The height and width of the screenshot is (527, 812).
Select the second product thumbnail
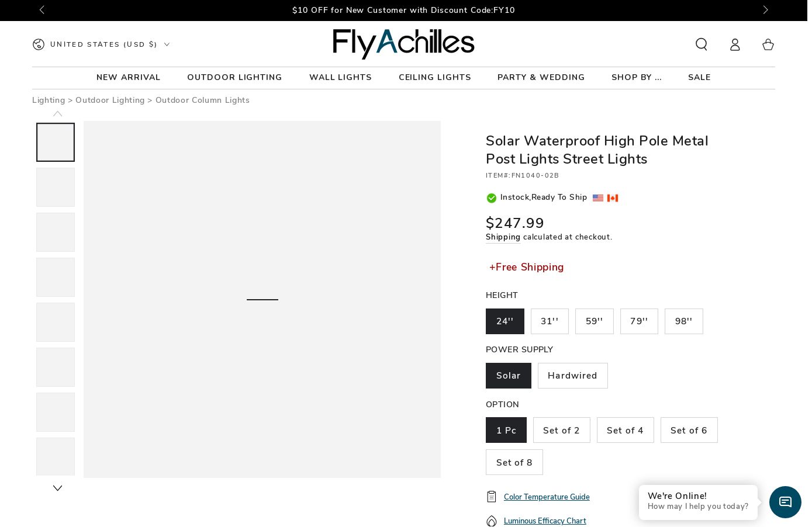tap(56, 188)
